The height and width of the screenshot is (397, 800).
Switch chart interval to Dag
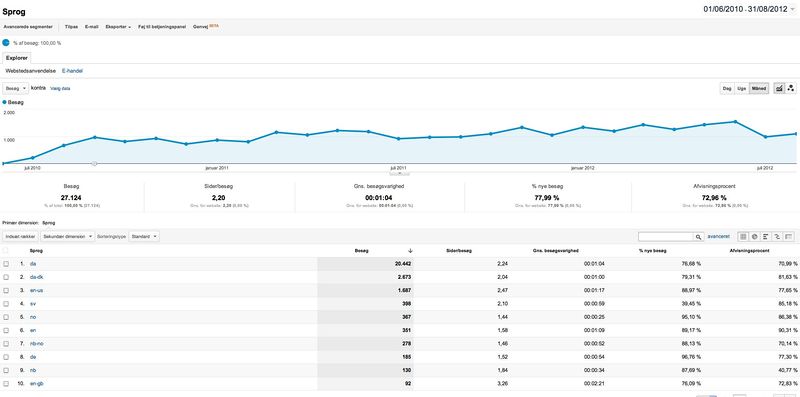(x=727, y=88)
